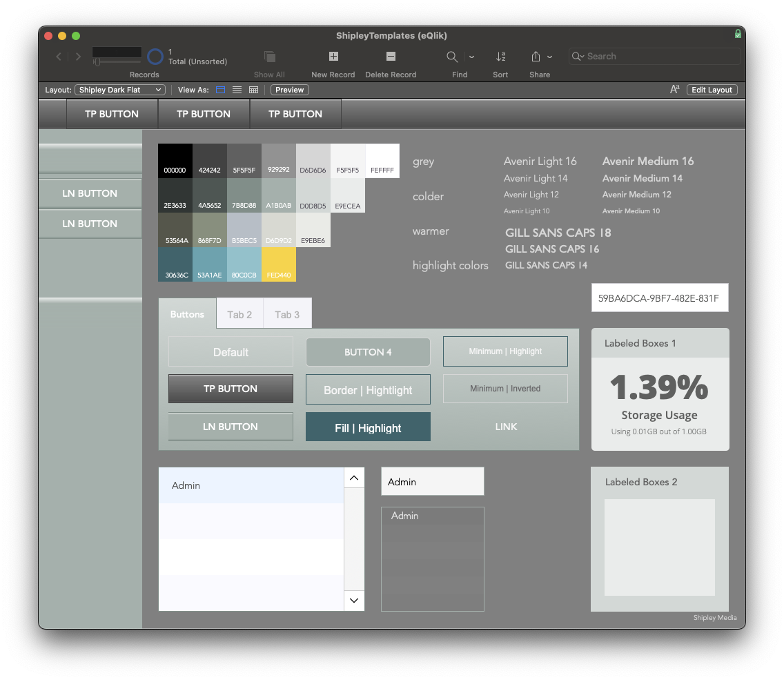Click the Delete Record icon
This screenshot has width=784, height=680.
(391, 57)
